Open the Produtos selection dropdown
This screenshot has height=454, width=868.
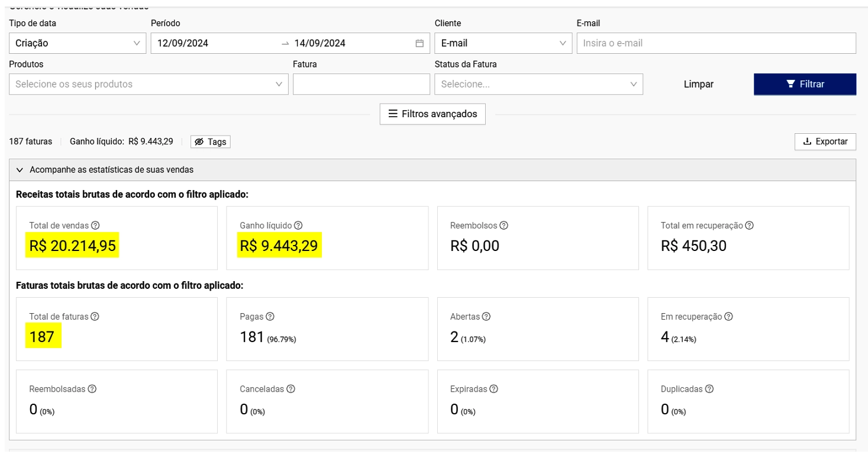(149, 84)
